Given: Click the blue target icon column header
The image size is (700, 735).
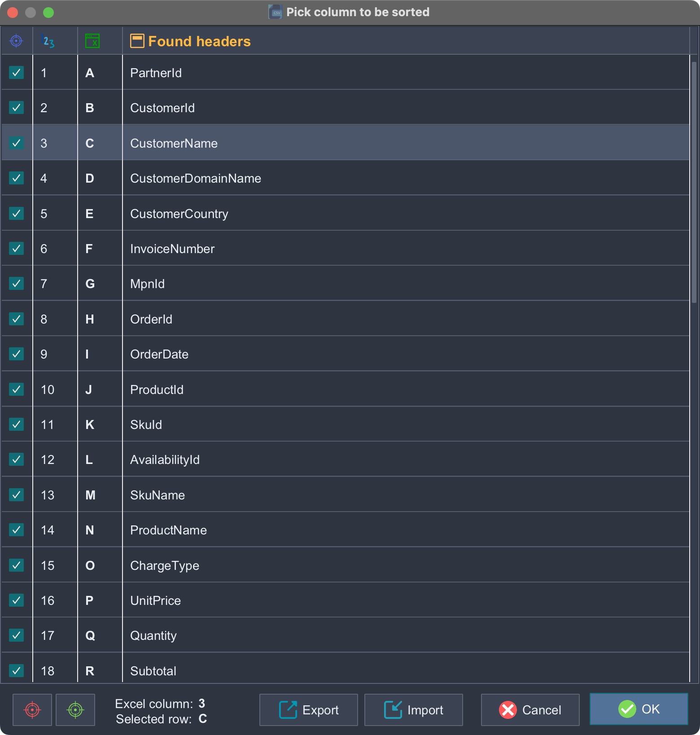Looking at the screenshot, I should tap(16, 41).
